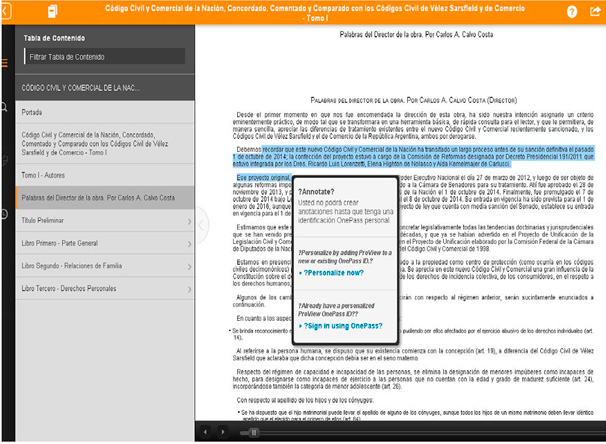The width and height of the screenshot is (606, 444).
Task: Click highlighted 'Ese proyecto original' text
Action: (x=263, y=178)
